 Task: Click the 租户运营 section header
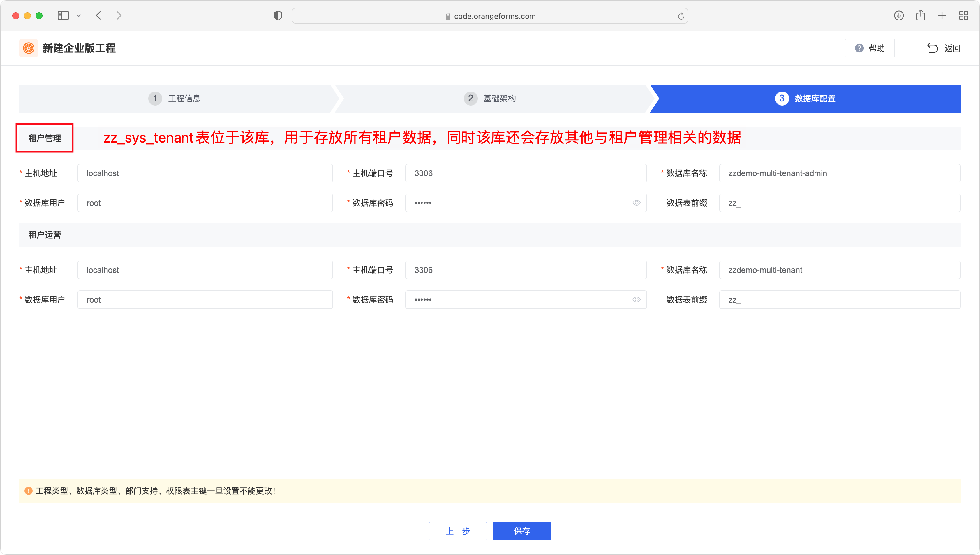coord(490,235)
